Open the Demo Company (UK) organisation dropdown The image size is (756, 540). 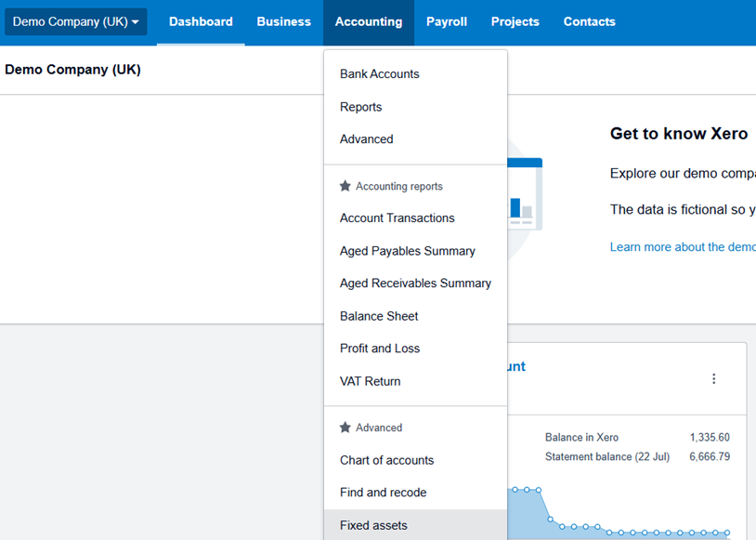point(75,21)
